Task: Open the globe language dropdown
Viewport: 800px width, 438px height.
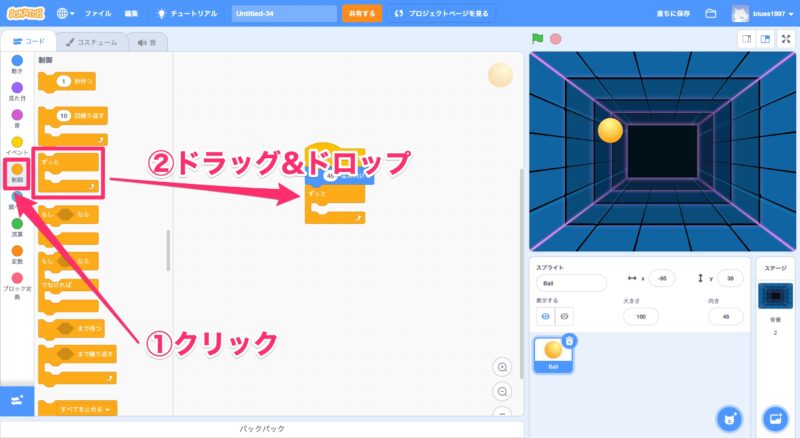Action: 66,14
